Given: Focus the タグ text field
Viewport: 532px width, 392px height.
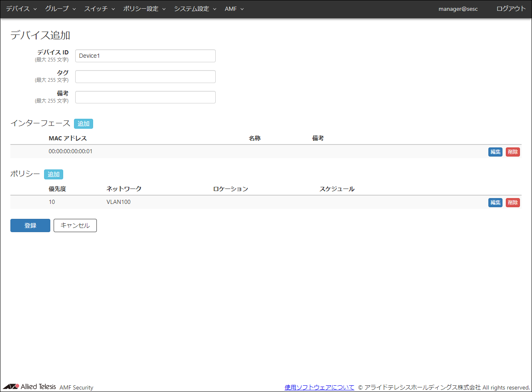Looking at the screenshot, I should 145,77.
